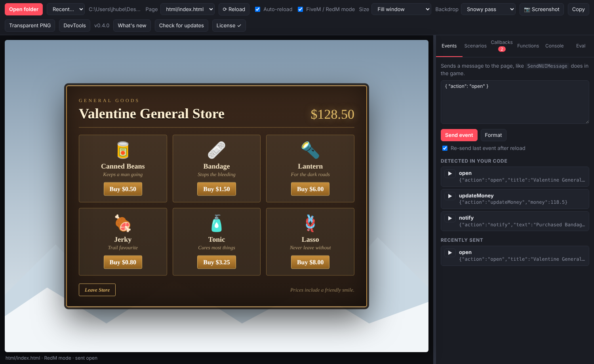Switch to the Eval tab

click(x=581, y=46)
